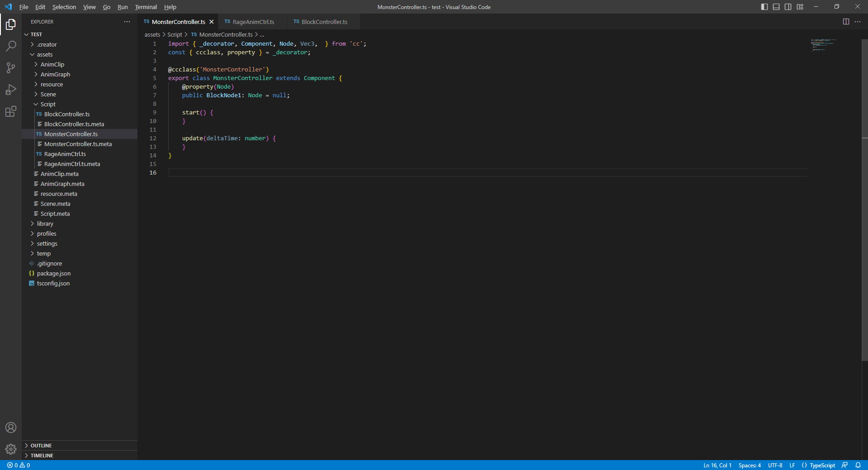Viewport: 868px width, 470px height.
Task: Open the Source Control view
Action: pos(11,68)
